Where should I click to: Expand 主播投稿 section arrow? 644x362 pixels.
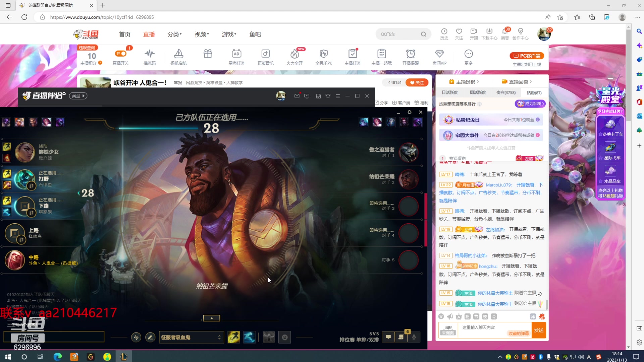pyautogui.click(x=478, y=82)
